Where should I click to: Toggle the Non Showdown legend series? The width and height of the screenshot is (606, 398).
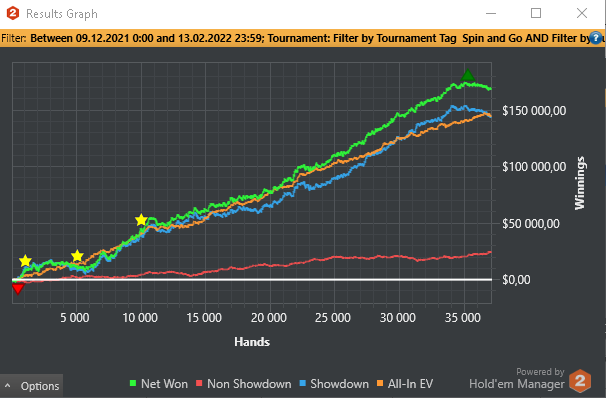[243, 384]
